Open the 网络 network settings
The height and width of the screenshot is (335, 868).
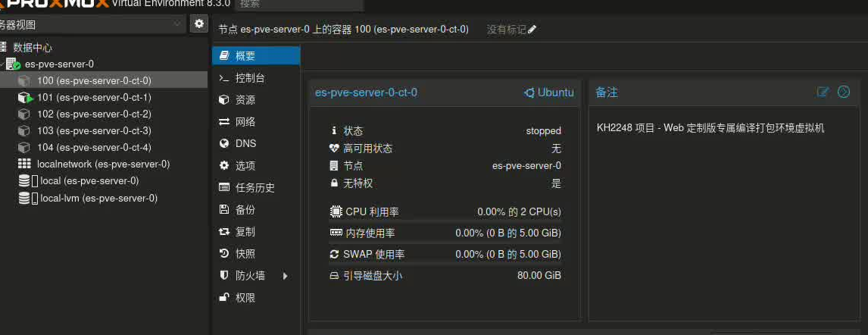pyautogui.click(x=245, y=122)
